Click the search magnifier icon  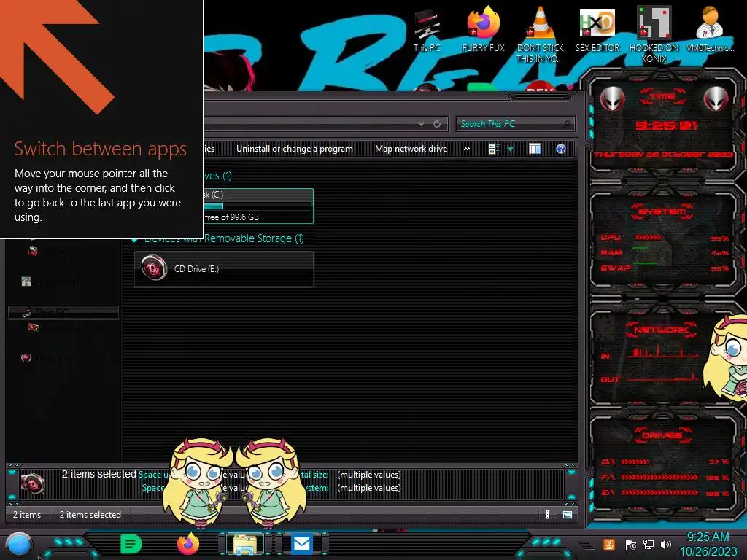pyautogui.click(x=567, y=124)
